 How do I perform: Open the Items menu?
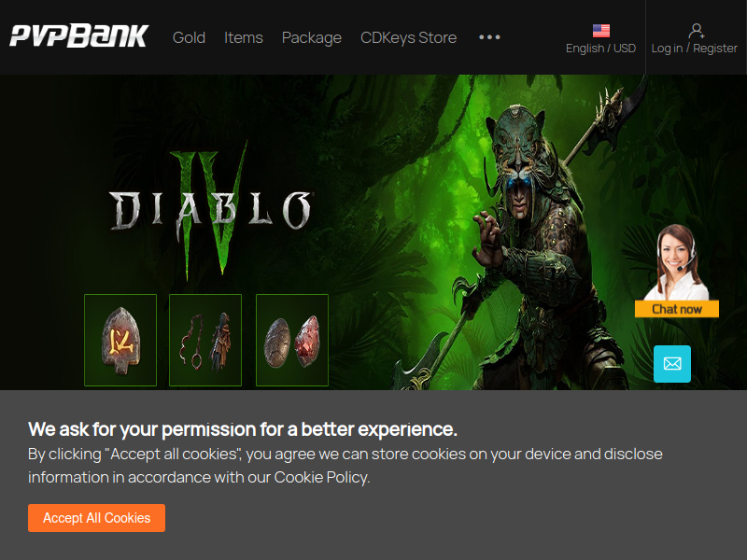[x=244, y=37]
